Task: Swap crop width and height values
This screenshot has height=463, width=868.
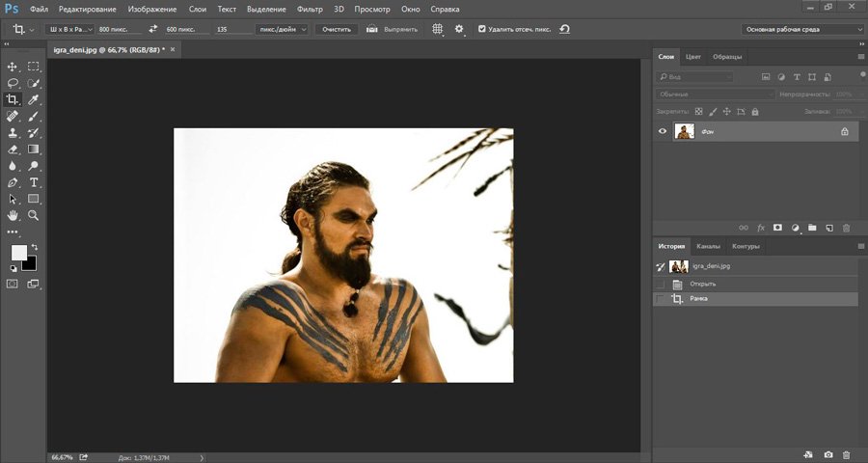Action: pyautogui.click(x=153, y=29)
